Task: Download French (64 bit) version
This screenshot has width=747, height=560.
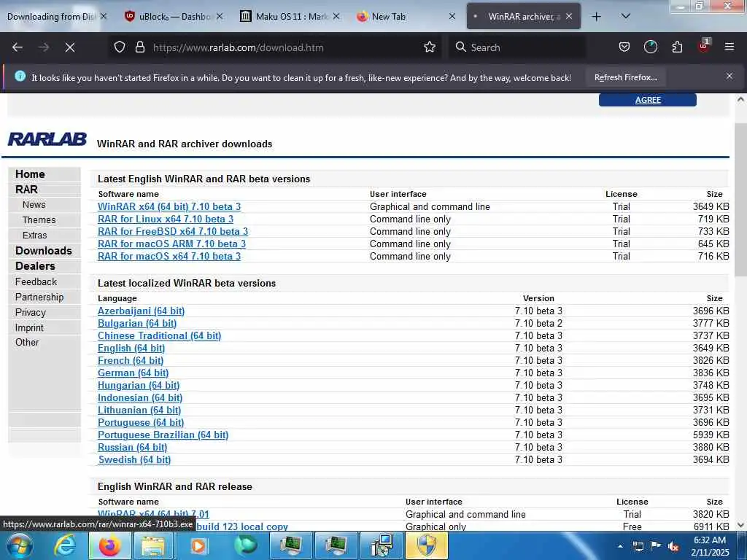Action: click(x=131, y=360)
